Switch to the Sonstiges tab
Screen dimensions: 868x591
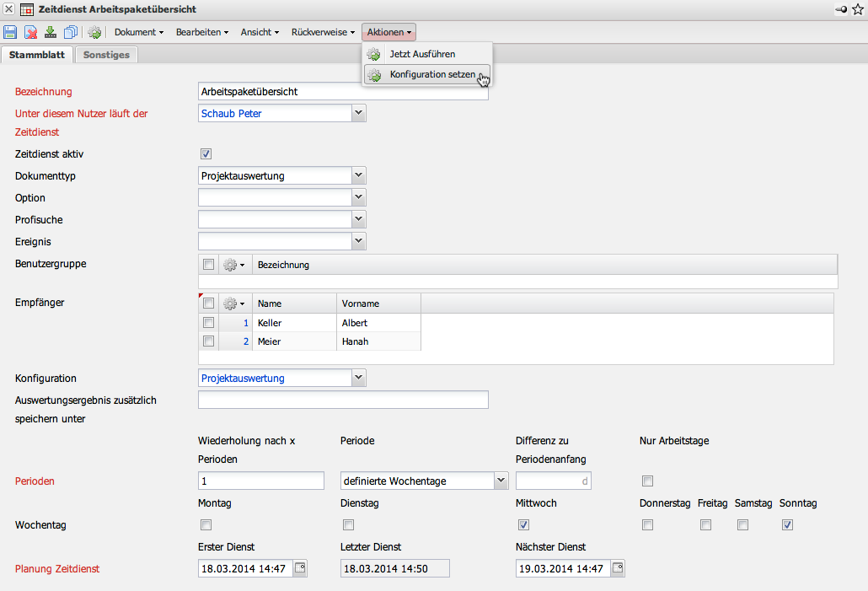[106, 55]
